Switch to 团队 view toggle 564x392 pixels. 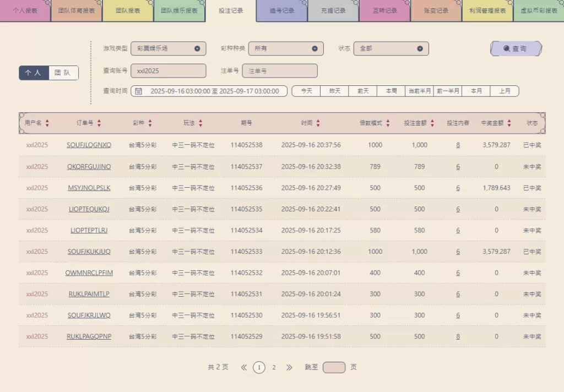coord(63,73)
